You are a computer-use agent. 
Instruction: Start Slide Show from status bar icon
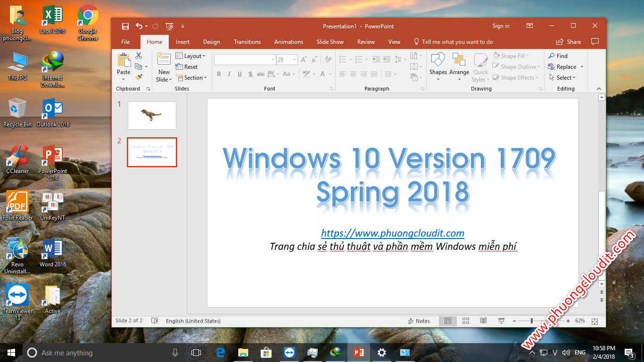501,321
